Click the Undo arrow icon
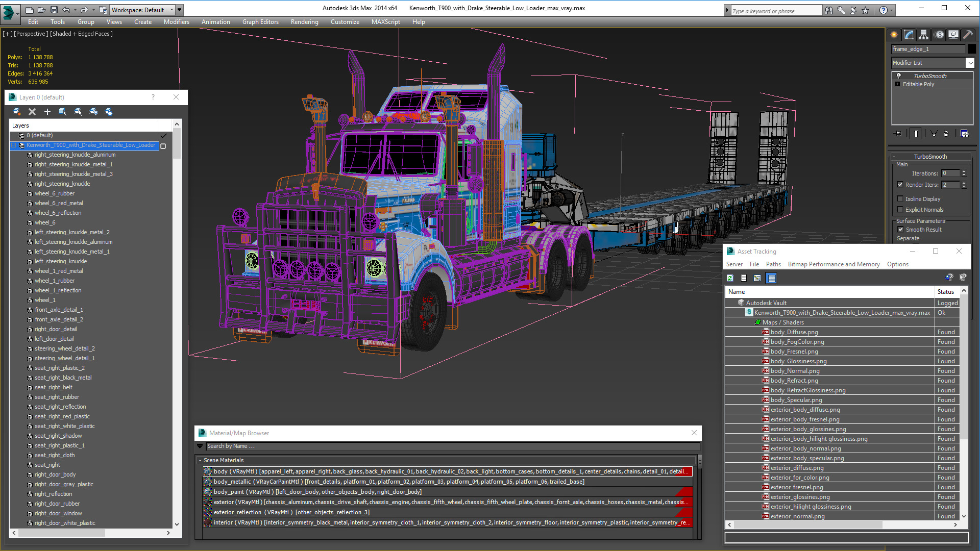980x551 pixels. (x=66, y=10)
